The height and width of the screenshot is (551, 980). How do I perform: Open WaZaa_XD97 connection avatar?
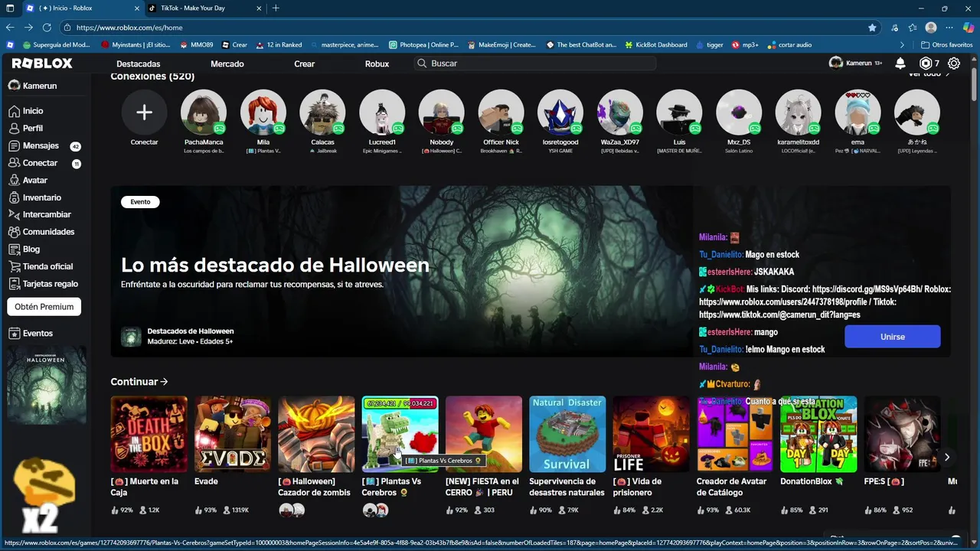coord(620,112)
